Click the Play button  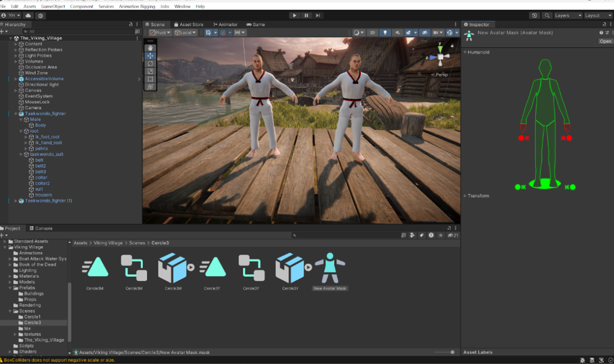[x=295, y=16]
